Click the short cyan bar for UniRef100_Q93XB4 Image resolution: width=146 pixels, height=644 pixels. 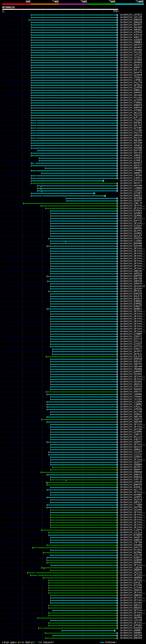pyautogui.click(x=92, y=198)
